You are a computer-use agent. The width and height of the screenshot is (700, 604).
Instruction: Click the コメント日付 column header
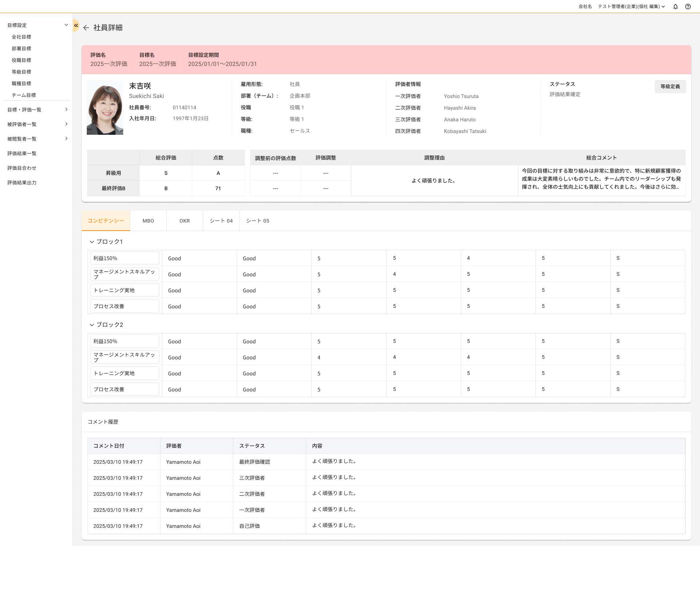[x=124, y=446]
